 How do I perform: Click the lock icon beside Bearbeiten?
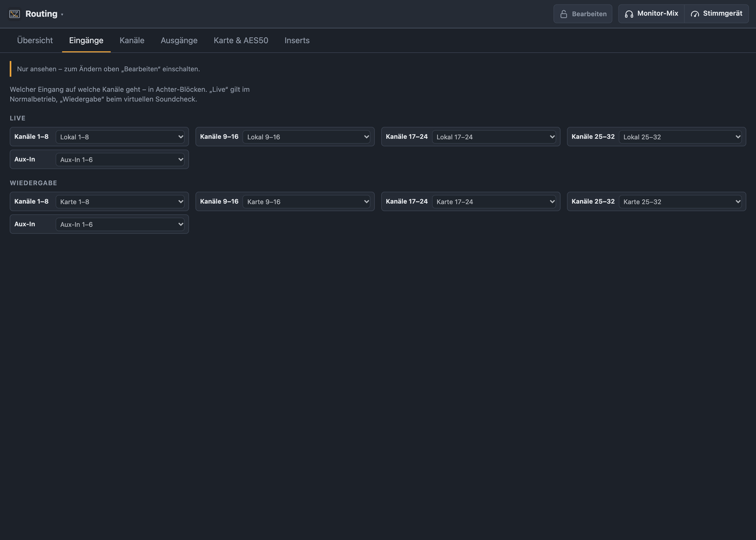point(564,14)
